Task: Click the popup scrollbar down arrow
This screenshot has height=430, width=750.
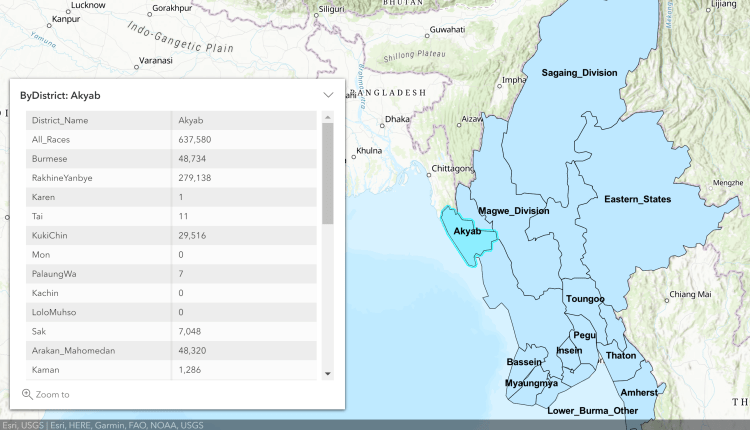Action: click(327, 373)
